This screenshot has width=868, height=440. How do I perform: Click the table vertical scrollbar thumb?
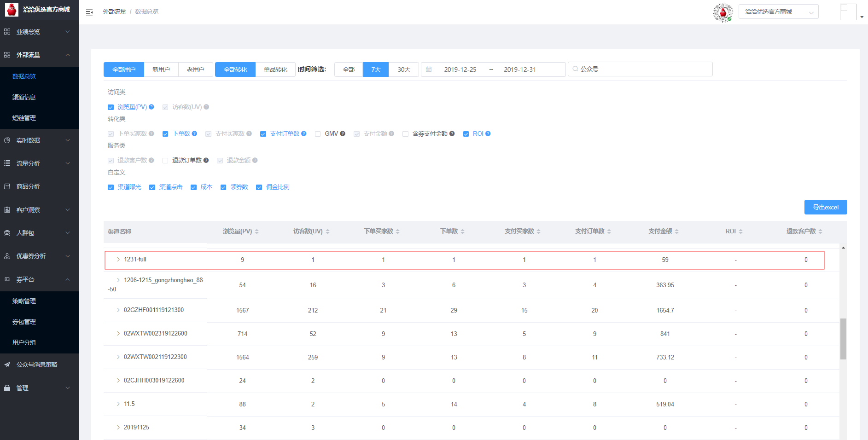tap(843, 338)
